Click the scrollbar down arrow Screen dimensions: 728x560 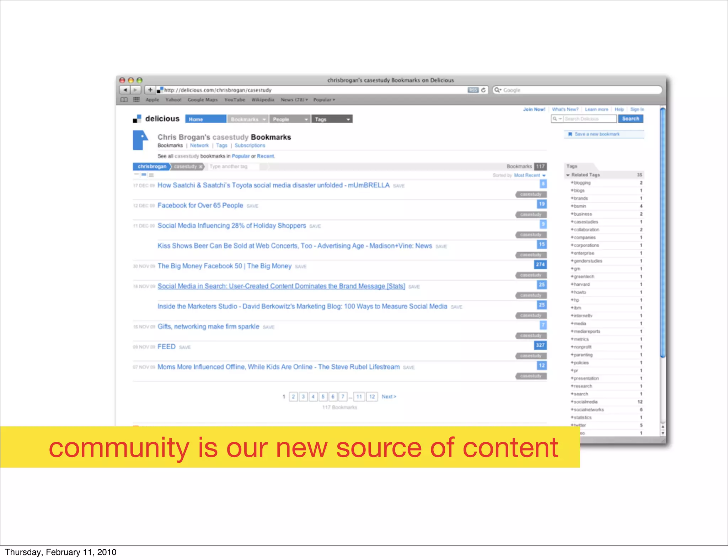(663, 433)
